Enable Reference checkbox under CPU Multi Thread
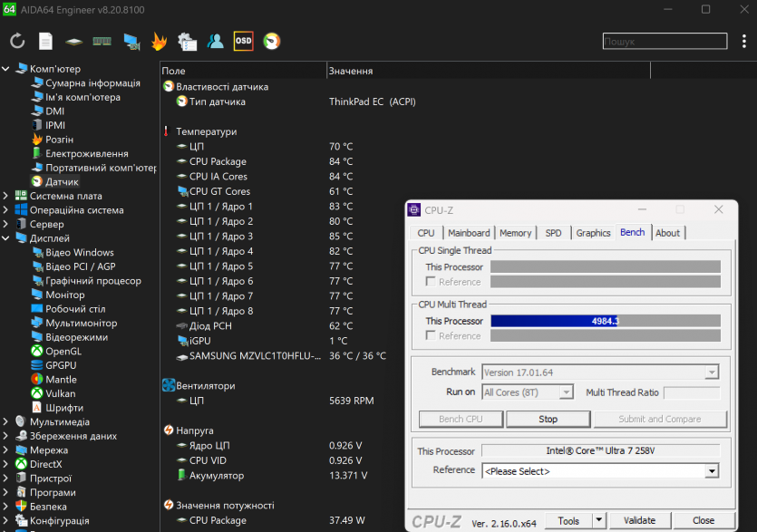Image resolution: width=757 pixels, height=532 pixels. click(x=432, y=336)
